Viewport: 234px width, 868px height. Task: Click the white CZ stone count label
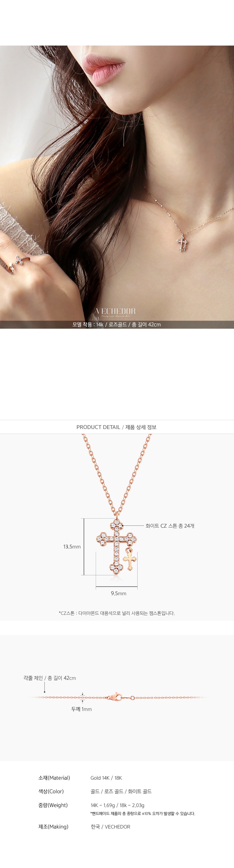pyautogui.click(x=170, y=526)
